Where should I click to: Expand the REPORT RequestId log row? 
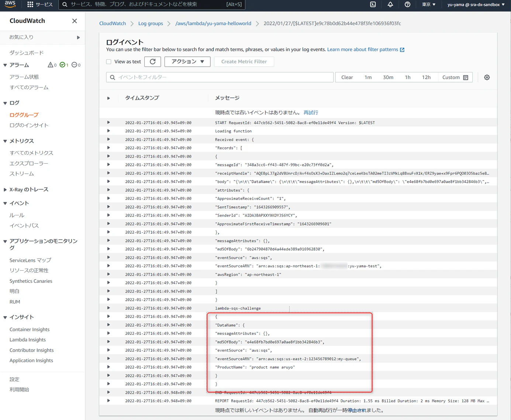108,400
